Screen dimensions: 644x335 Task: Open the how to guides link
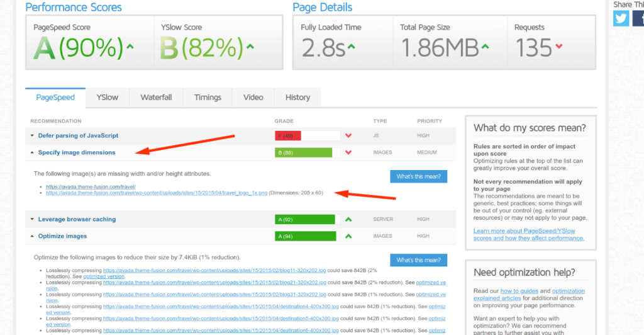(519, 291)
